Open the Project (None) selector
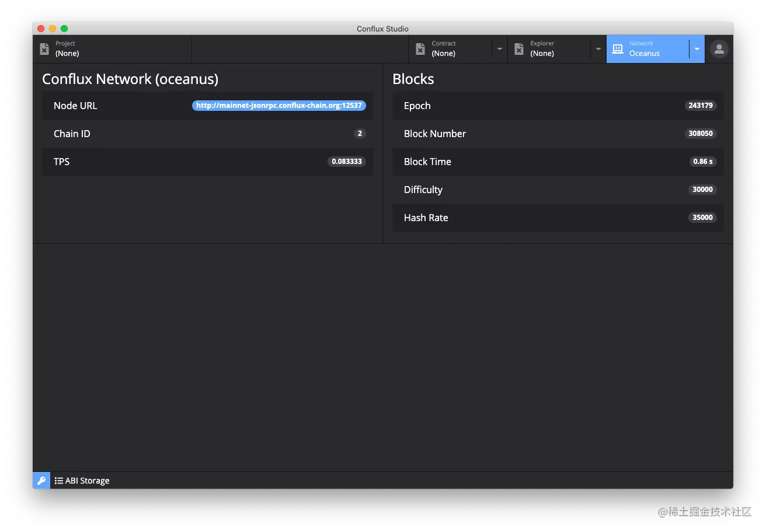Image resolution: width=766 pixels, height=532 pixels. click(x=112, y=49)
